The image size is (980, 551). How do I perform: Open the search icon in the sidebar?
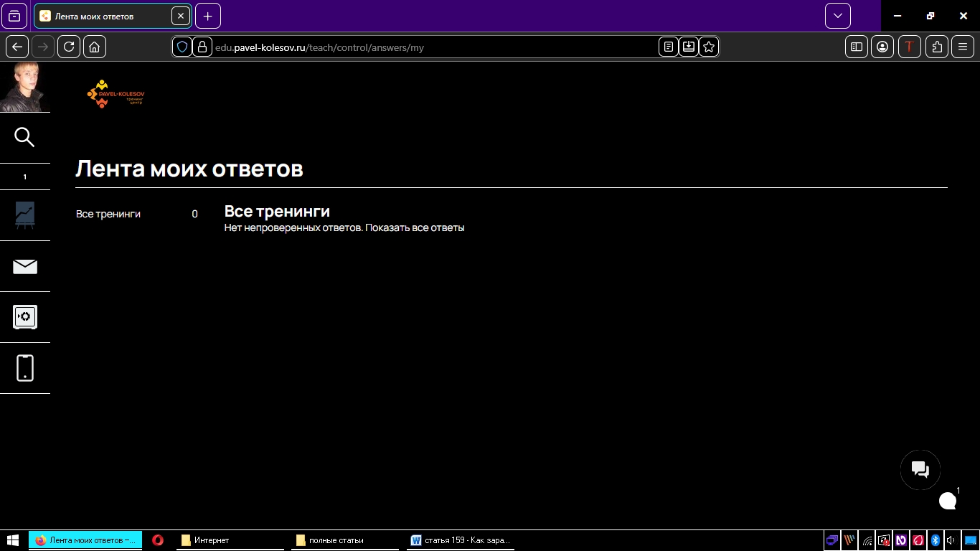pos(24,137)
